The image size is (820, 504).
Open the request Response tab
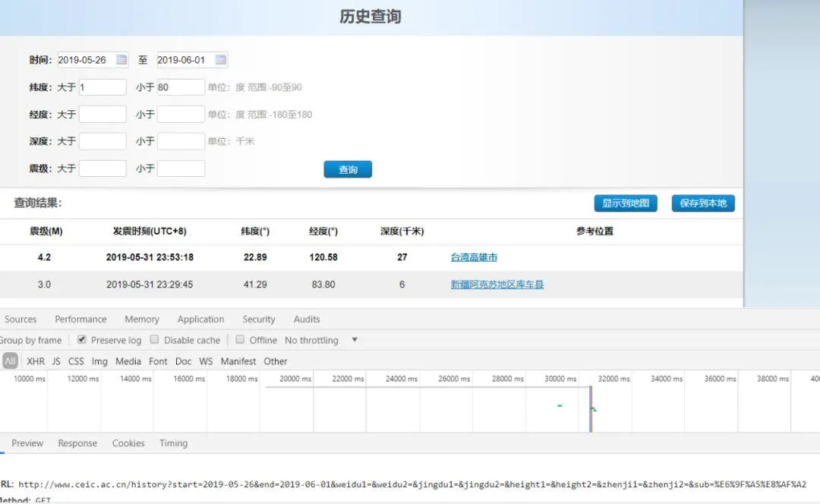77,443
